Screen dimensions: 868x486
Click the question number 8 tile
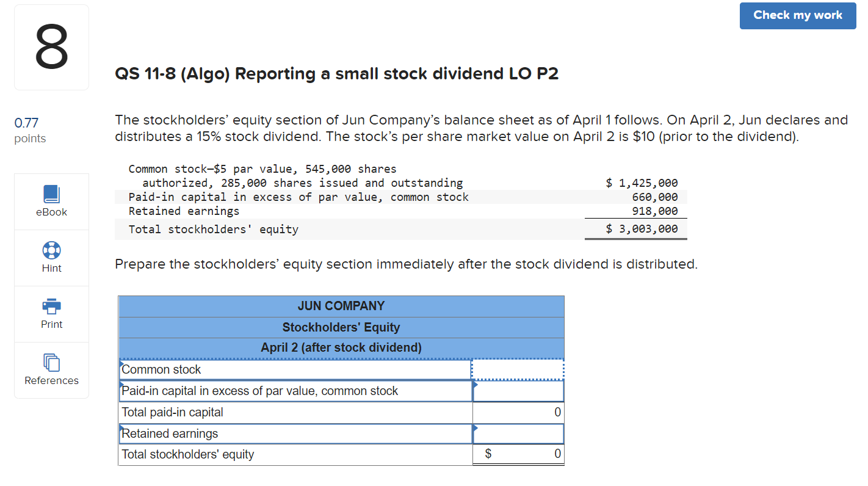click(x=51, y=47)
